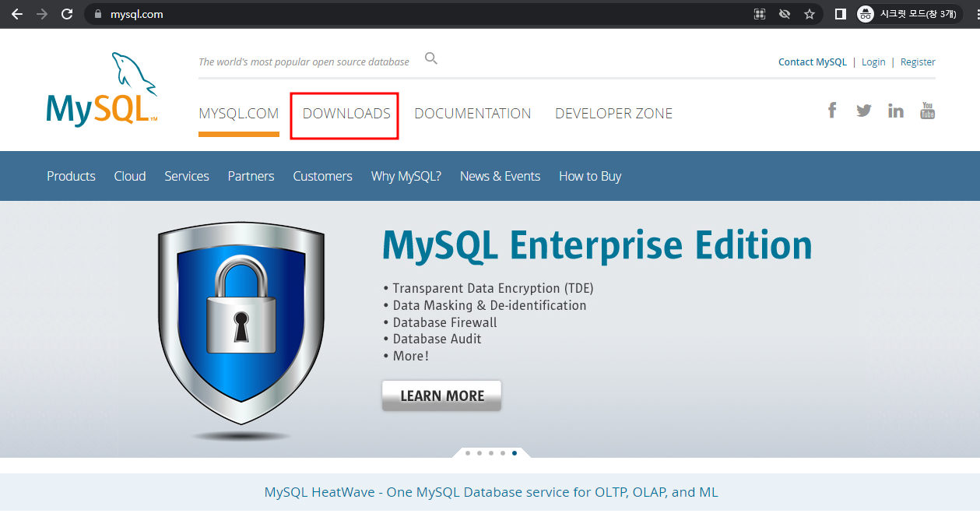This screenshot has height=524, width=980.
Task: Open the DEVELOPER ZONE tab
Action: (614, 114)
